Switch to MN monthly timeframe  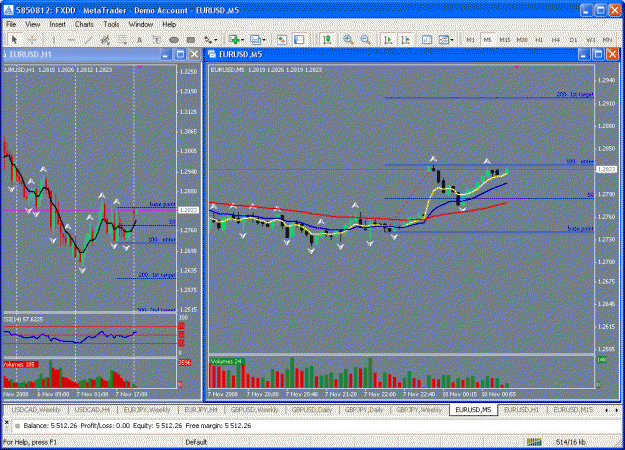tap(607, 40)
